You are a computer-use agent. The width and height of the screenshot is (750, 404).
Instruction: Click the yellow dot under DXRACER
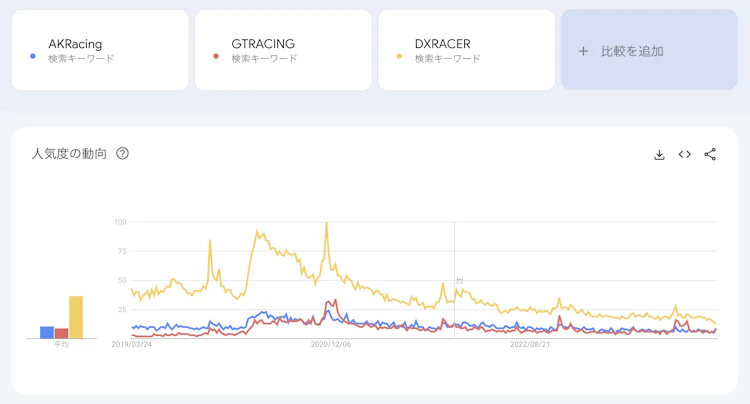click(x=401, y=57)
